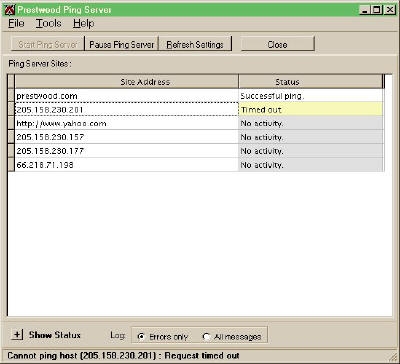Click the Close button in toolbar

click(x=277, y=44)
